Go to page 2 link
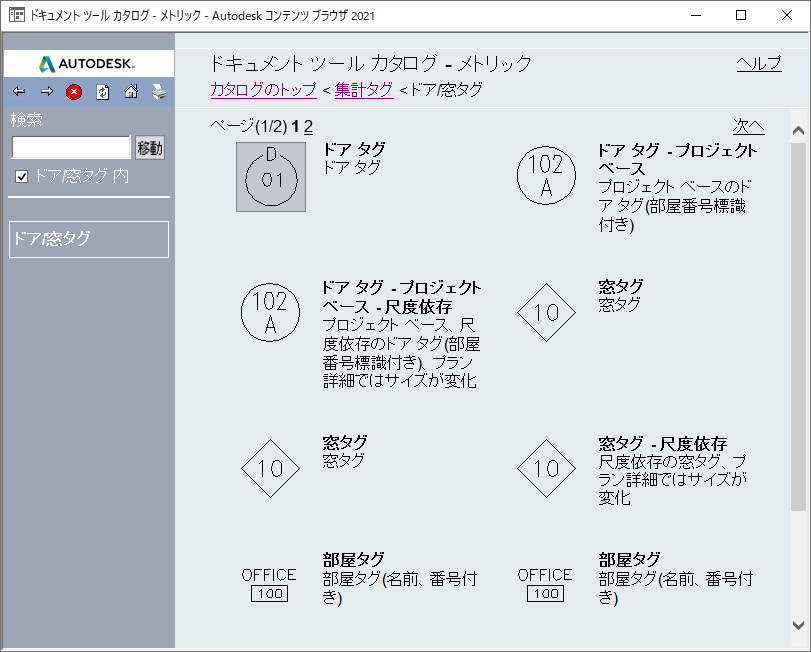Screen dimensions: 811x652 tap(308, 126)
